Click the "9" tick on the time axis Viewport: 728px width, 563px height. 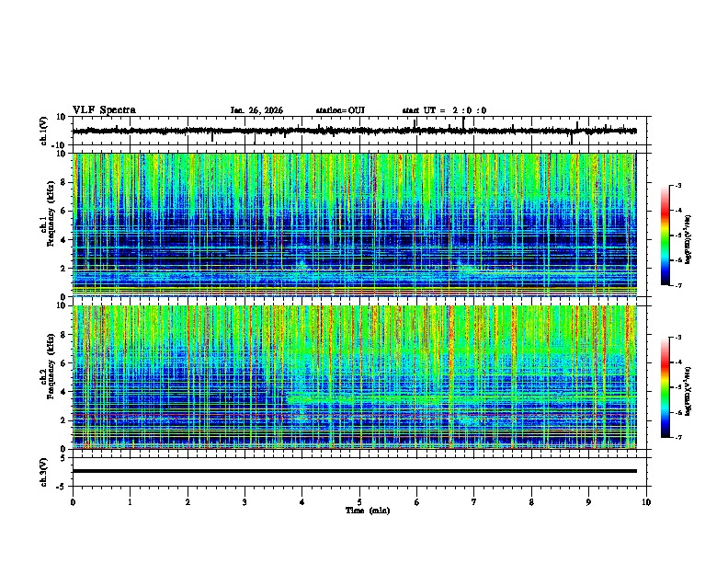tap(588, 502)
